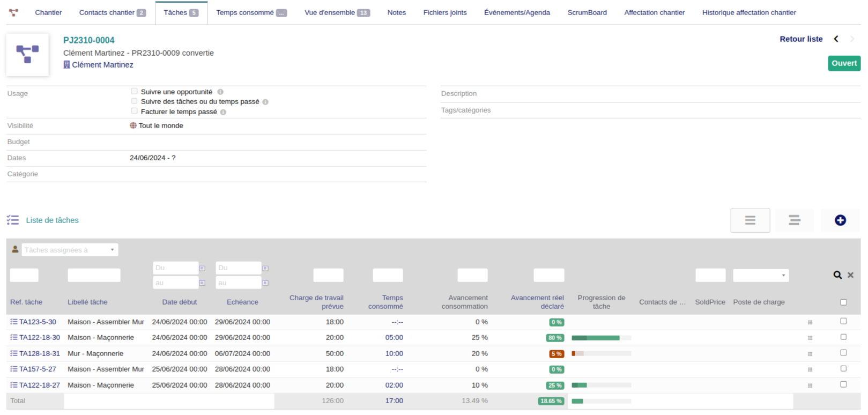This screenshot has width=868, height=415.
Task: Select checkbox for task TA122-18-30
Action: pos(843,337)
